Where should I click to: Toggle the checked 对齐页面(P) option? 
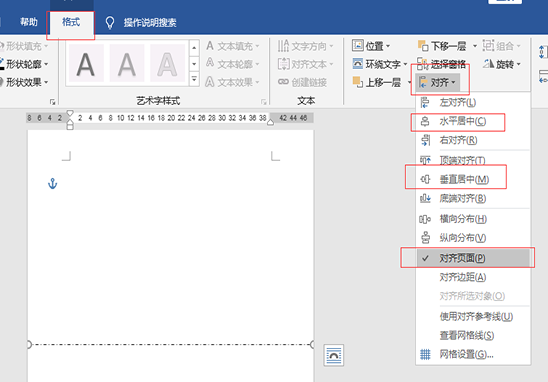pos(473,258)
